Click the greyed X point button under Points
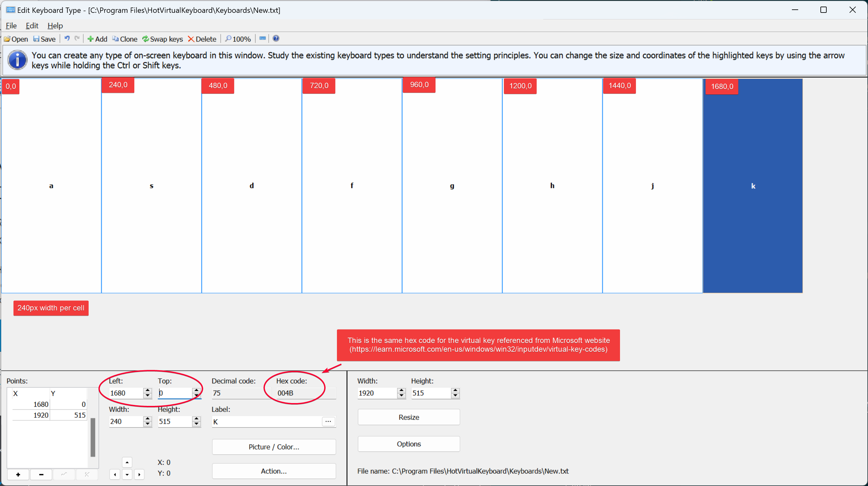The width and height of the screenshot is (868, 486). [87, 474]
